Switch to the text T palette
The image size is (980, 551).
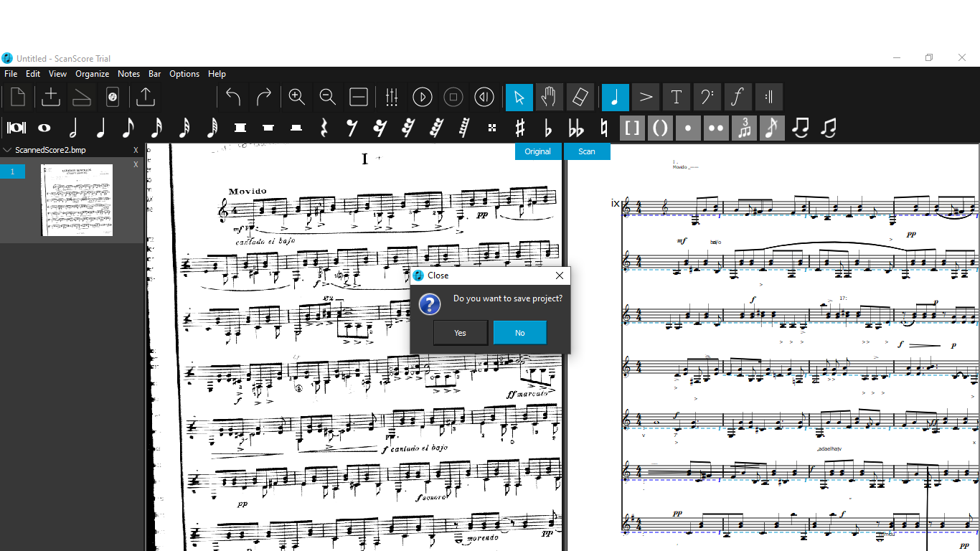677,97
